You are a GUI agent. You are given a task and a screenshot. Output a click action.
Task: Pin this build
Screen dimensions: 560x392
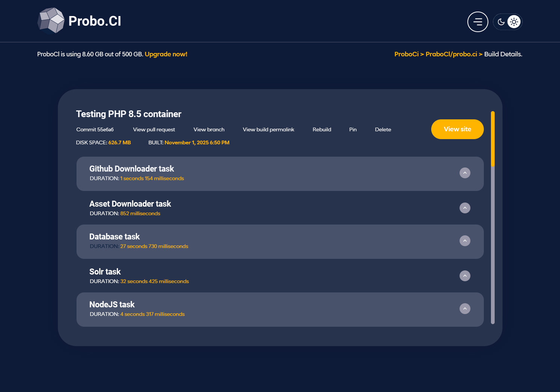tap(353, 129)
